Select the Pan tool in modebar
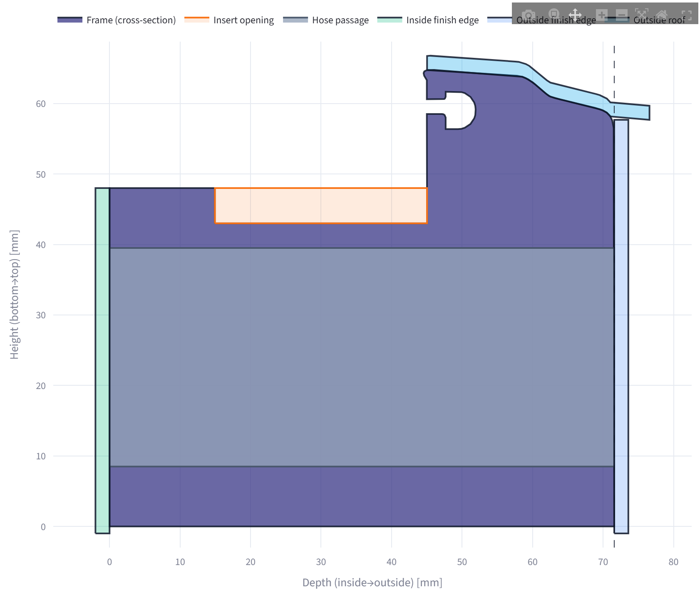Screen dimensions: 700x600 click(x=575, y=15)
